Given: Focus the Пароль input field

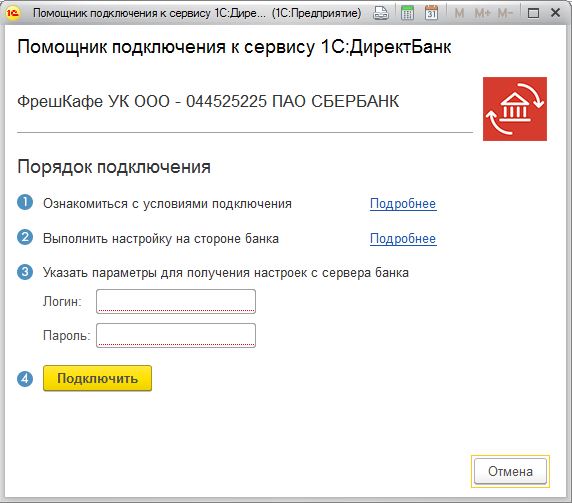Looking at the screenshot, I should click(x=176, y=335).
